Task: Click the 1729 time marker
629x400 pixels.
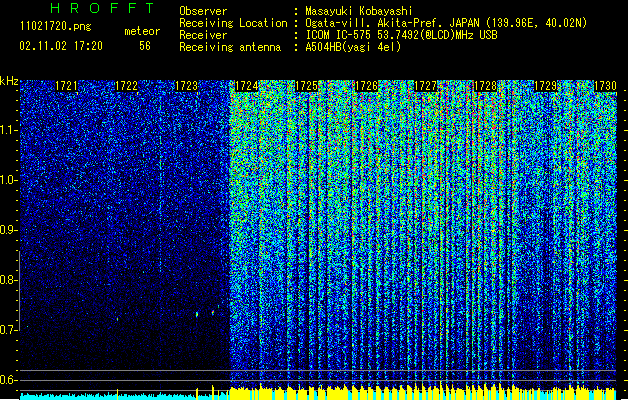Action: (546, 86)
